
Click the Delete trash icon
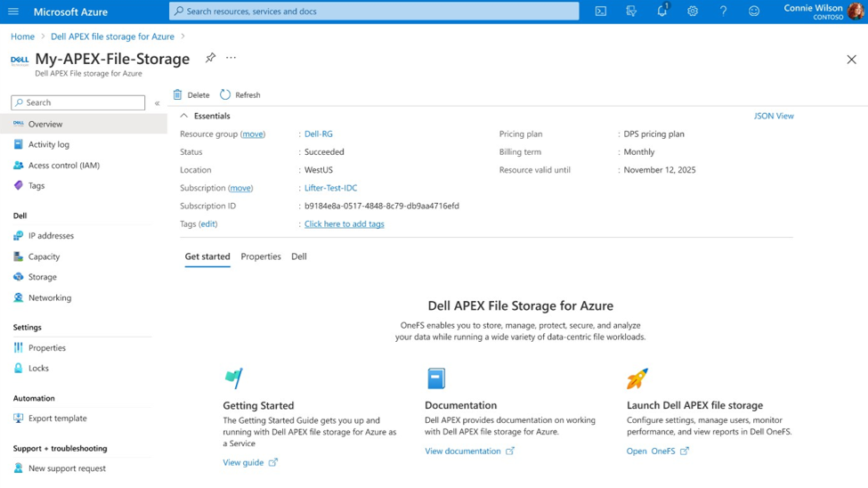point(177,94)
